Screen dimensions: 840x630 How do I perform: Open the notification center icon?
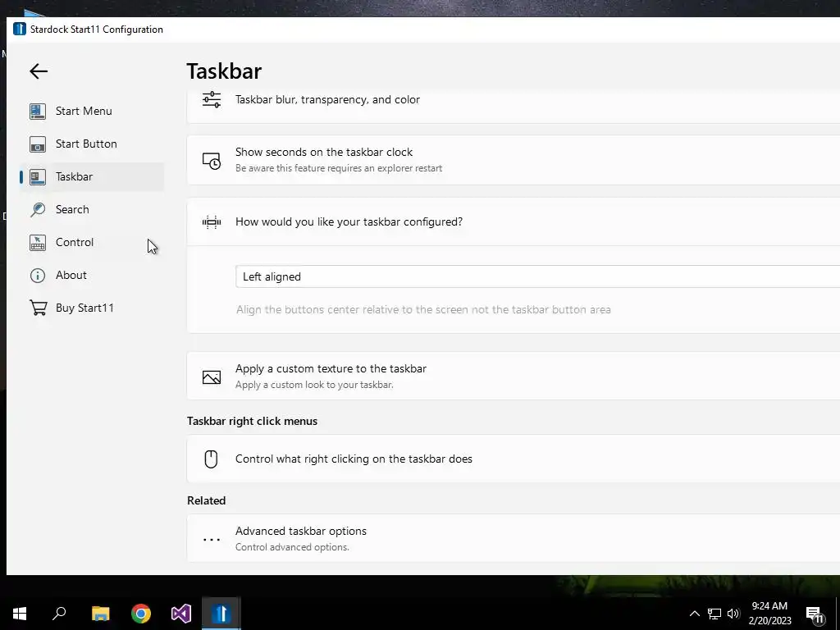coord(815,614)
